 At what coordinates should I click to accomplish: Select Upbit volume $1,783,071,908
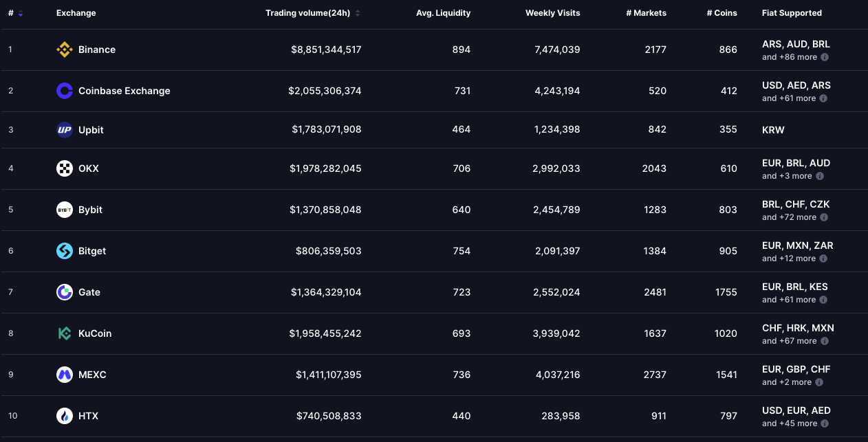[327, 130]
